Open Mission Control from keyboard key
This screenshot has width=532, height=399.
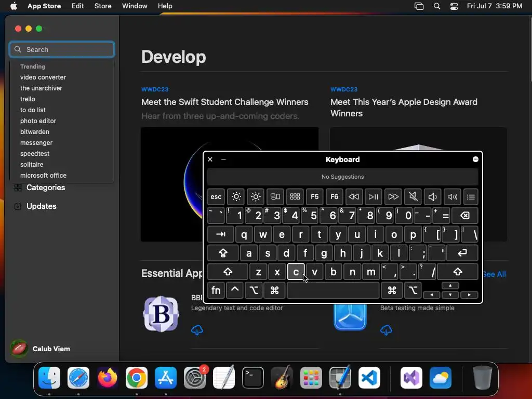point(275,197)
